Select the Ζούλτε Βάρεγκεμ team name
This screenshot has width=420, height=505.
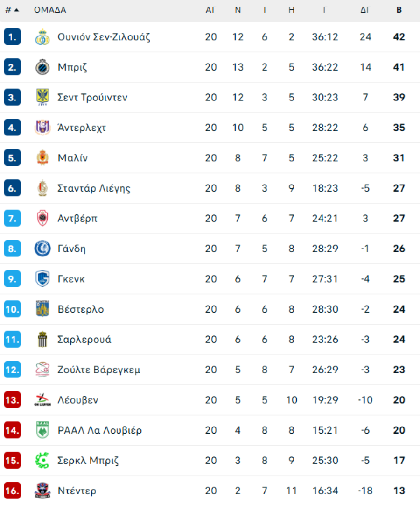[x=98, y=370]
